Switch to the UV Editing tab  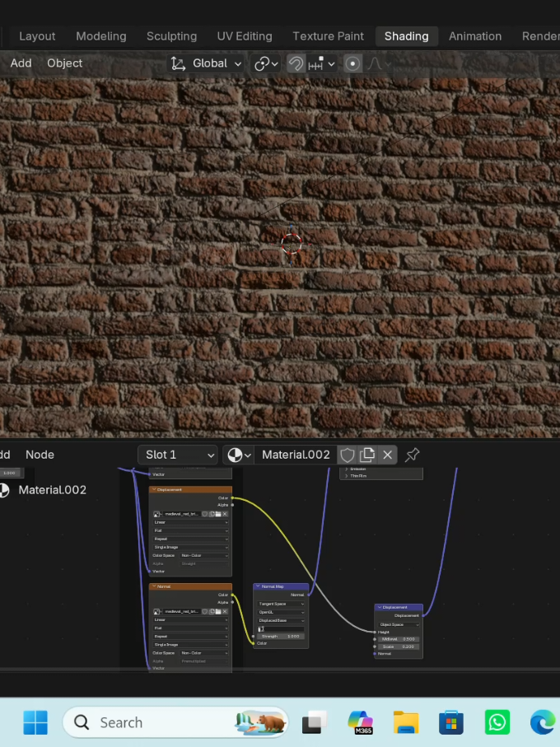pos(245,36)
